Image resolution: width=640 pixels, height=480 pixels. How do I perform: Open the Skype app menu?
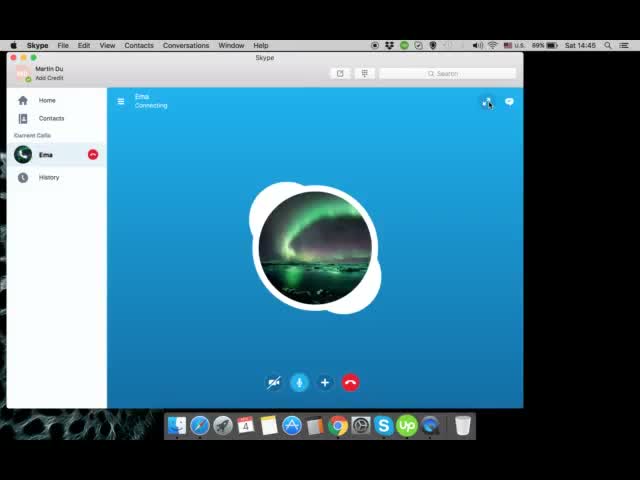[38, 45]
